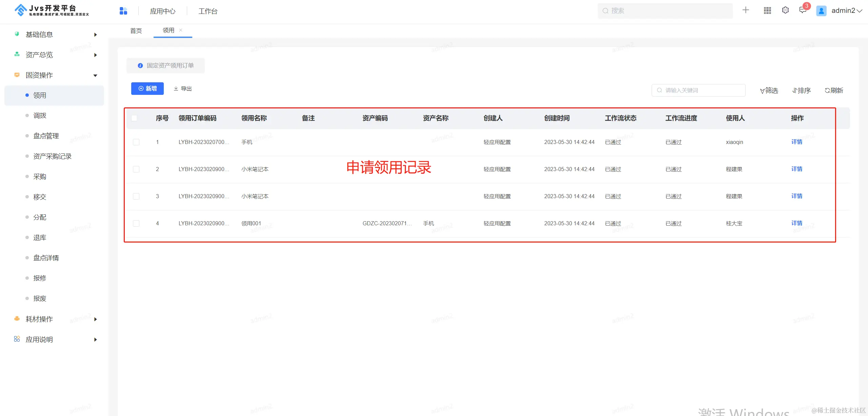Viewport: 868px width, 416px height.
Task: Check the row 1 手机 checkbox
Action: point(136,142)
